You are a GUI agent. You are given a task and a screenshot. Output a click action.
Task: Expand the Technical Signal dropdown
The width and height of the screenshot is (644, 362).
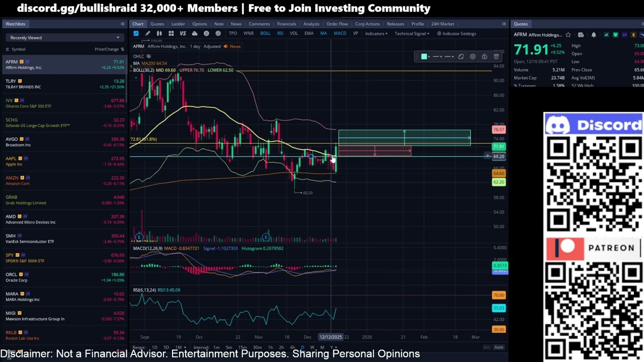(412, 34)
